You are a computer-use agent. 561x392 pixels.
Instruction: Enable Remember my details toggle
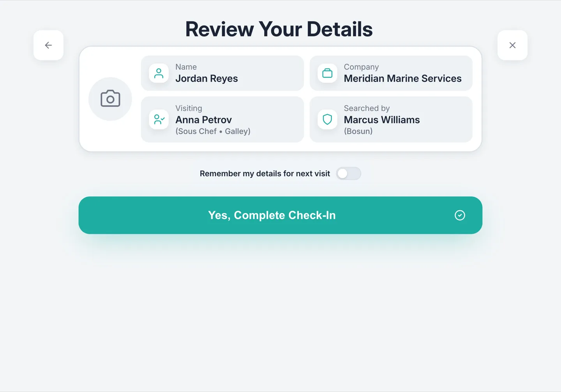349,173
